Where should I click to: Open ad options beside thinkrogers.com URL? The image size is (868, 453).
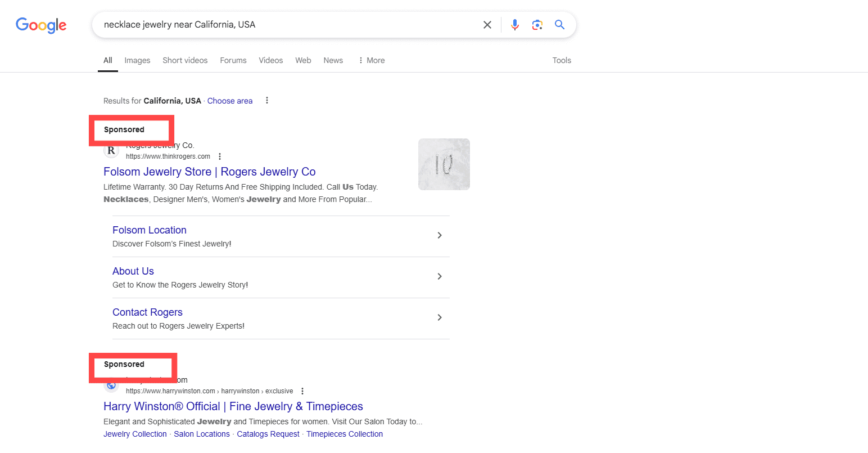220,156
